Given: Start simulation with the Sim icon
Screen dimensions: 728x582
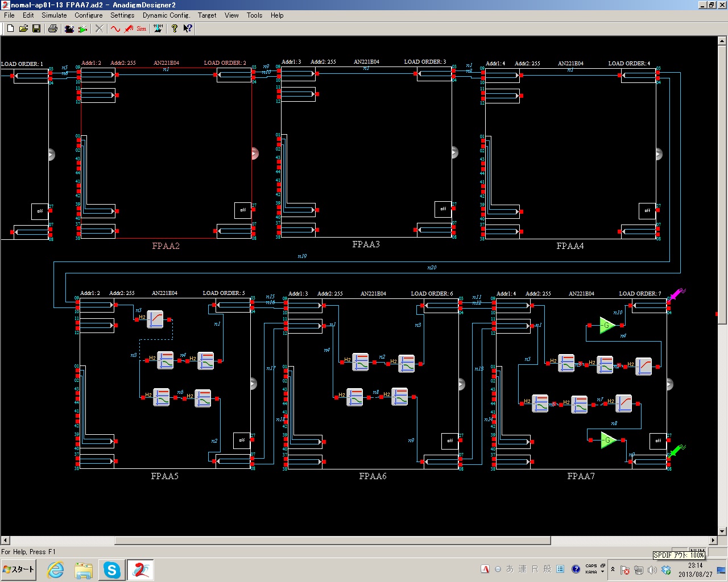Looking at the screenshot, I should [141, 28].
